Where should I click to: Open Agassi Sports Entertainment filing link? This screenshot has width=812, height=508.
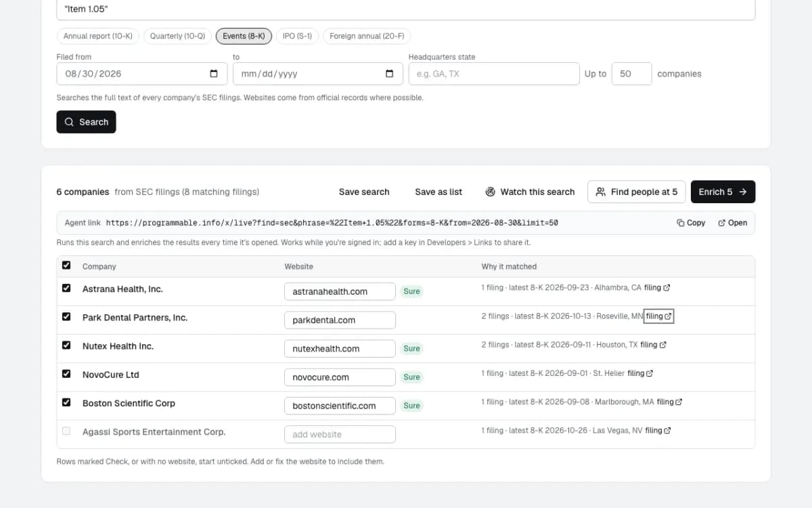coord(658,430)
